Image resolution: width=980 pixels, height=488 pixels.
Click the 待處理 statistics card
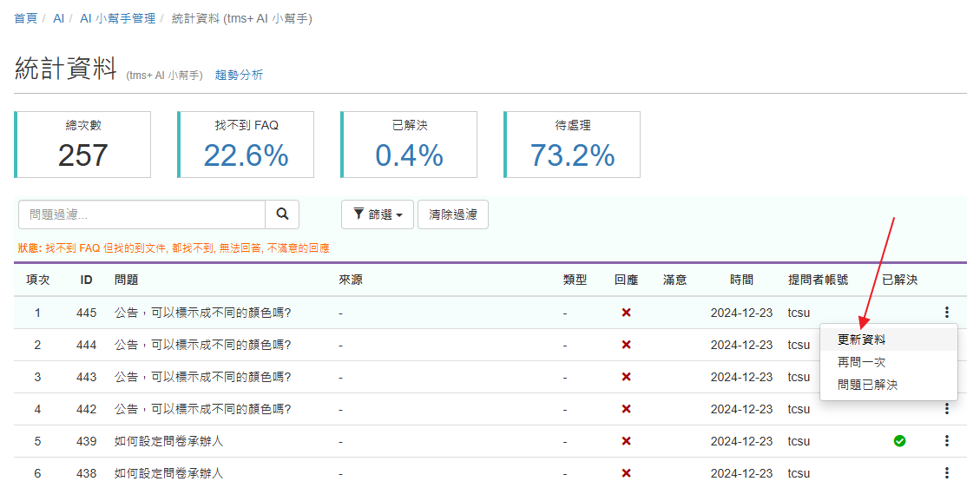click(573, 144)
